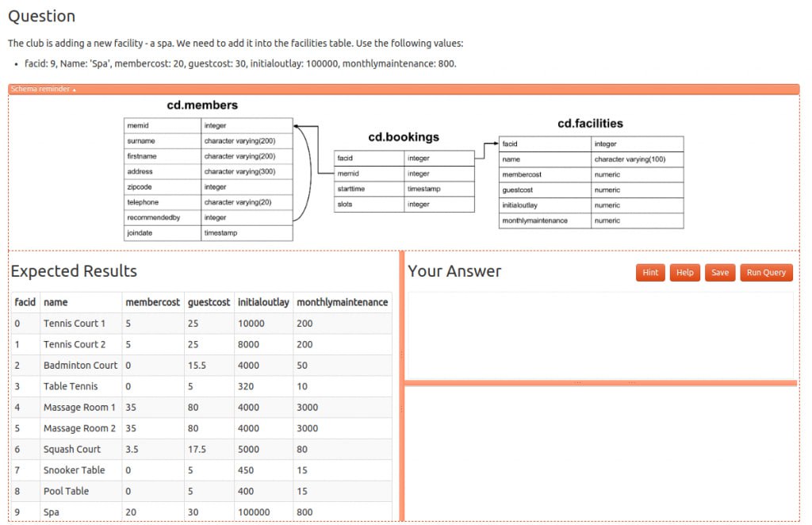This screenshot has height=525, width=812.
Task: Click the monthlymaintenance column header in results
Action: [342, 302]
